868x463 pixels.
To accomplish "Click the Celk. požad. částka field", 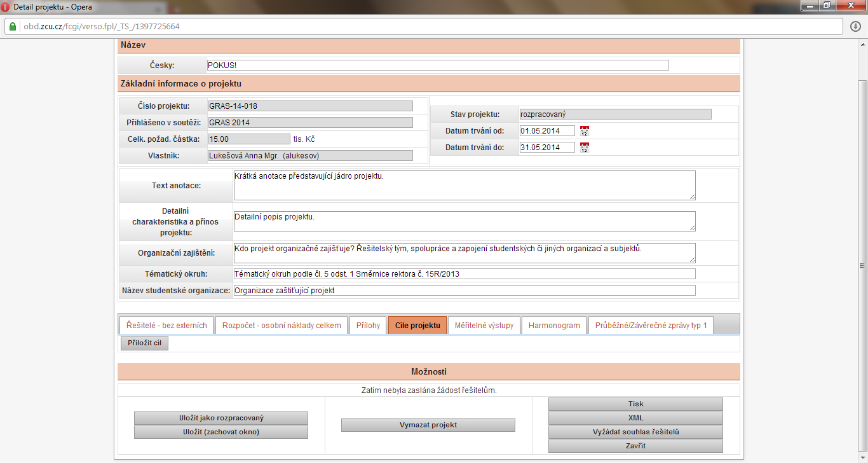I will tap(249, 139).
